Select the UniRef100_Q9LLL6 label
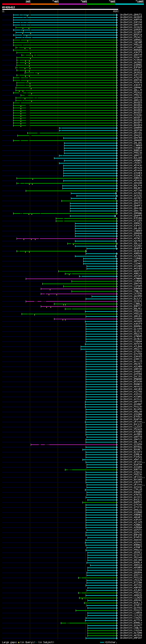The height and width of the screenshot is (644, 146). tap(131, 244)
